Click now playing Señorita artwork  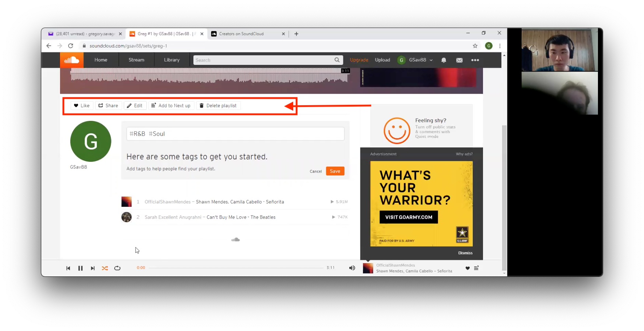click(x=368, y=268)
